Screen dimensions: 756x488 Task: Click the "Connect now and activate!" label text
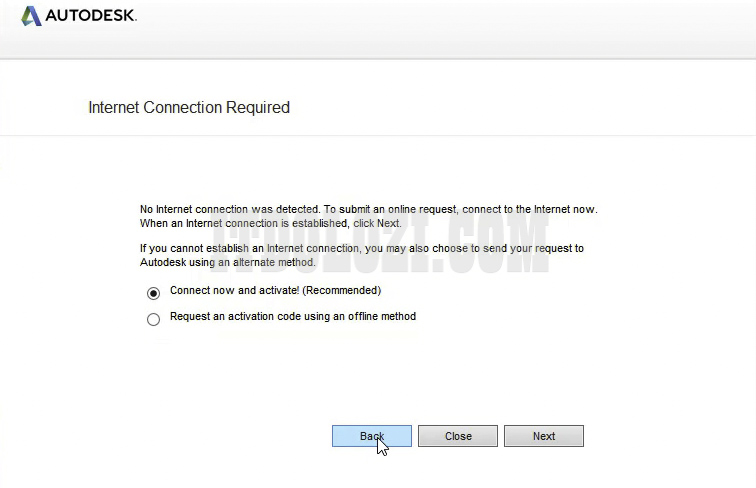coord(235,291)
